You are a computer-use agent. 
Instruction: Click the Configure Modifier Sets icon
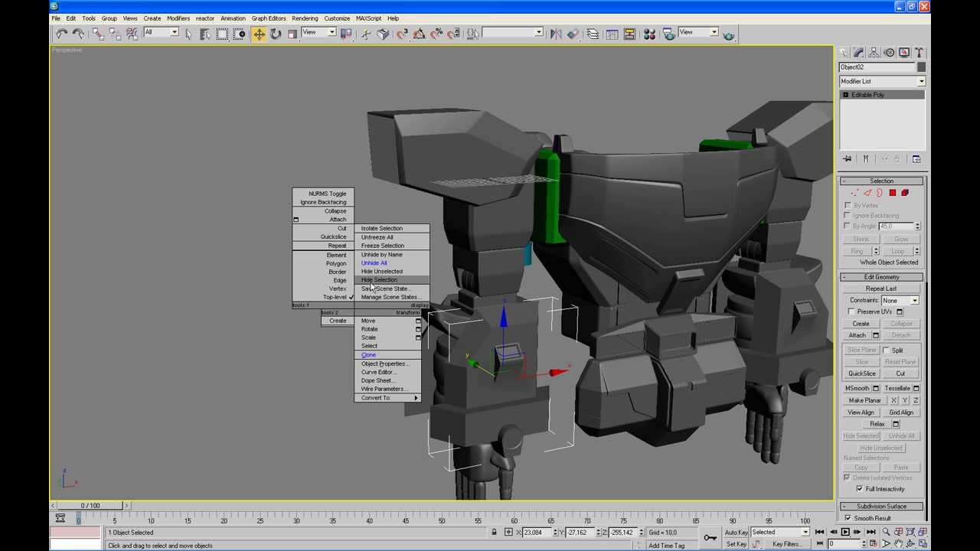[916, 159]
